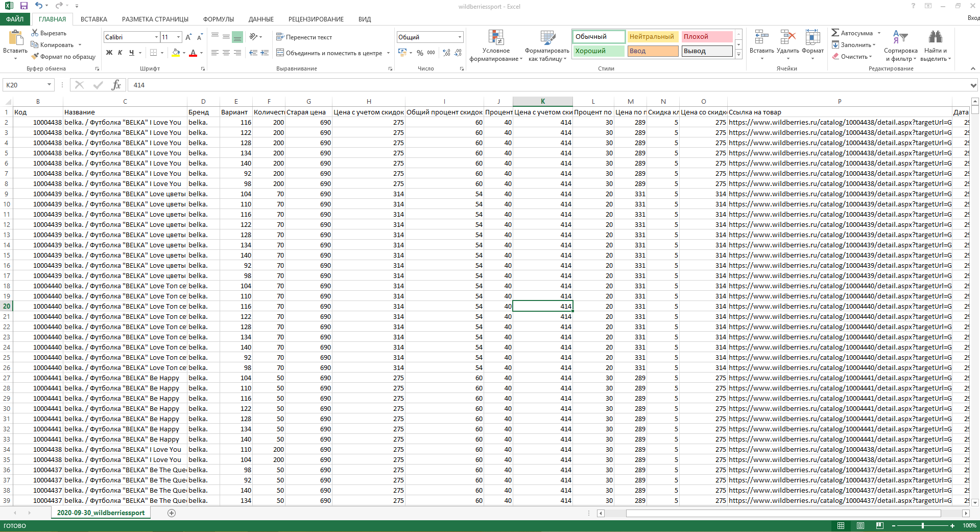Toggle Italic formatting (К)
The height and width of the screenshot is (532, 980).
click(x=120, y=53)
